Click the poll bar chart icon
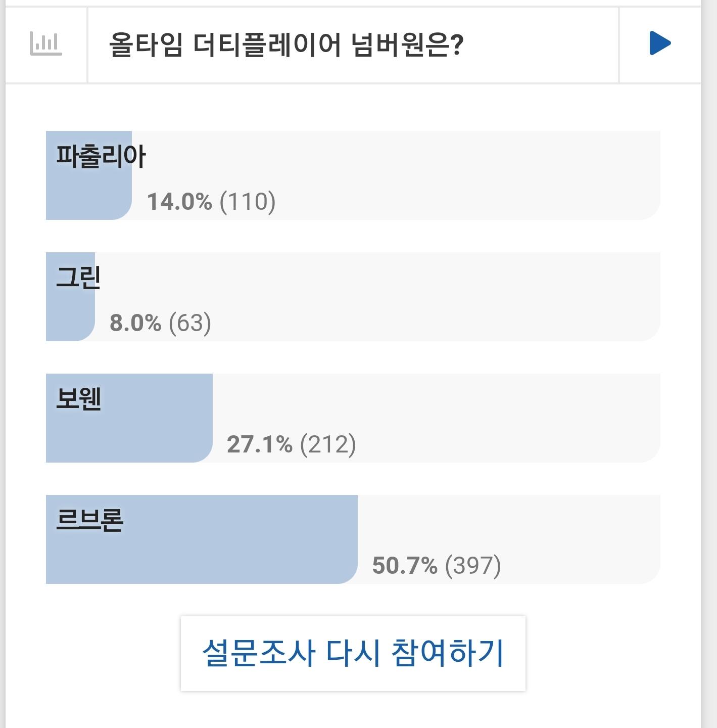 45,44
